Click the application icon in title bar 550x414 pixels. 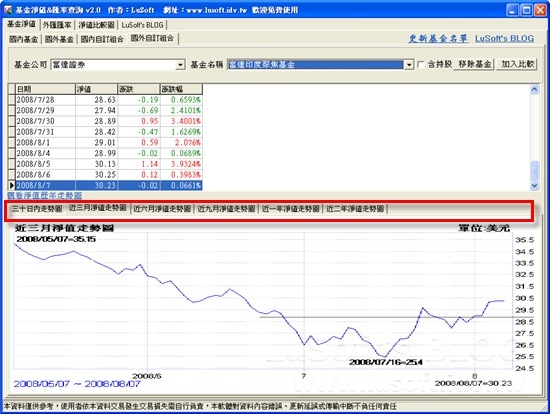[8, 10]
